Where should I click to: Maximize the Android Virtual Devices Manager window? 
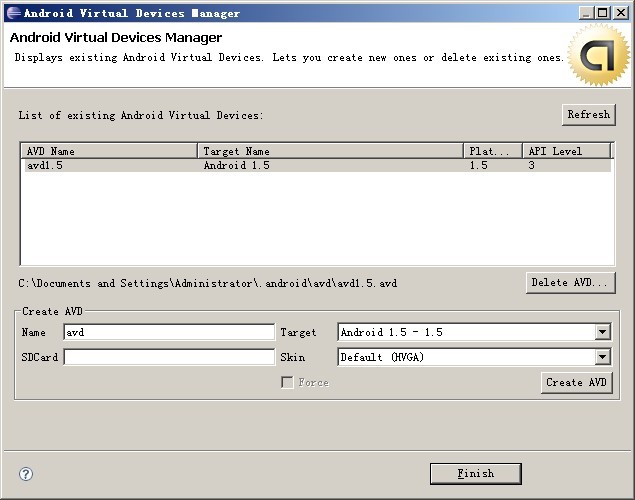pyautogui.click(x=603, y=13)
